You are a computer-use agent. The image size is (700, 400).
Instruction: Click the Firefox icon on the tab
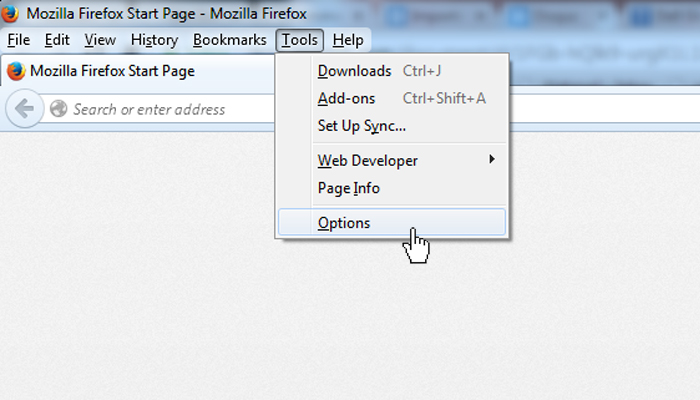[16, 71]
